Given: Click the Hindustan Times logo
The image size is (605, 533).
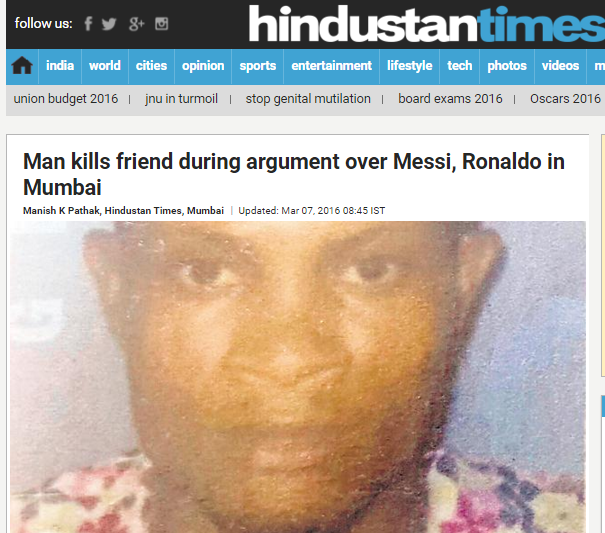Looking at the screenshot, I should coord(426,24).
